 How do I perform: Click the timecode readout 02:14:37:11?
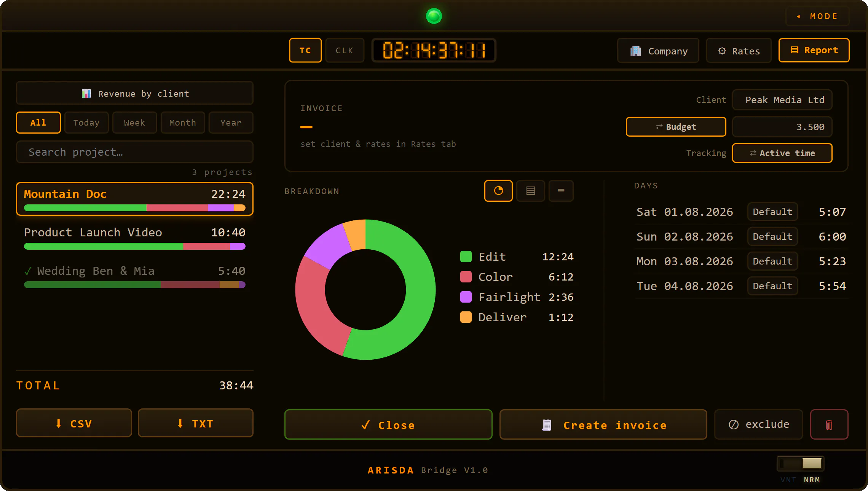click(x=434, y=50)
